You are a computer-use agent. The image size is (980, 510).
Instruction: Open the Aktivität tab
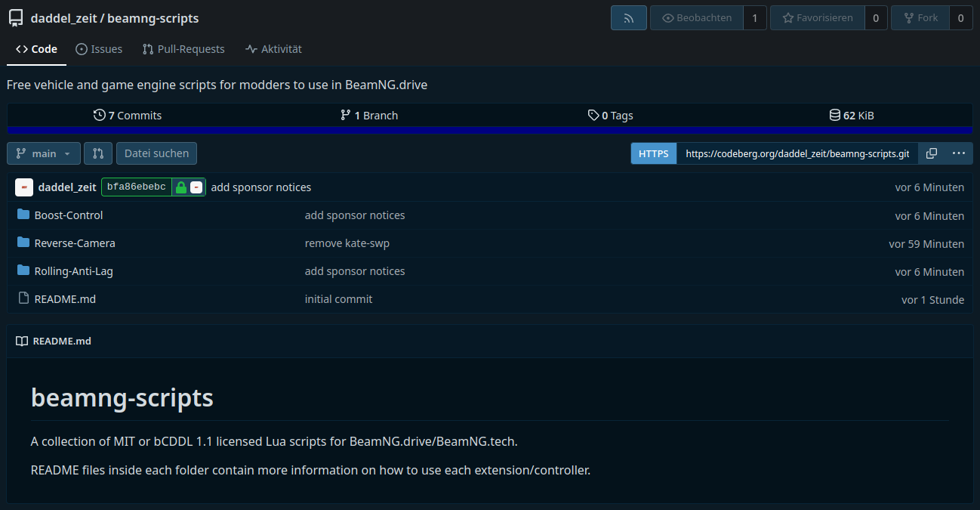point(273,49)
